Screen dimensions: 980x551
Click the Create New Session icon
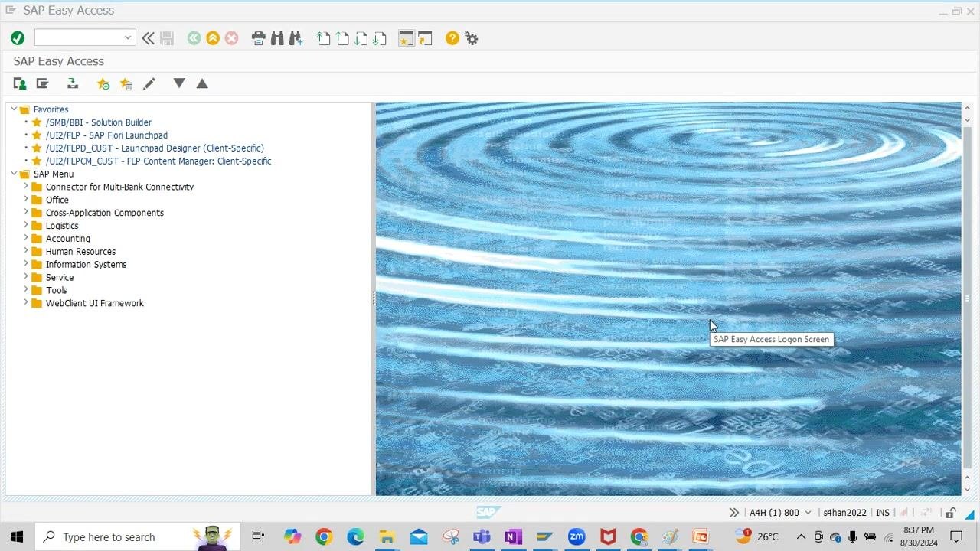(x=406, y=38)
